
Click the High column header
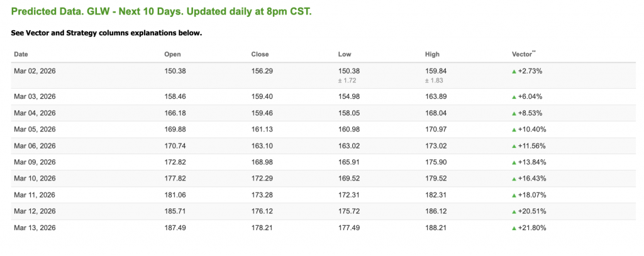(432, 55)
